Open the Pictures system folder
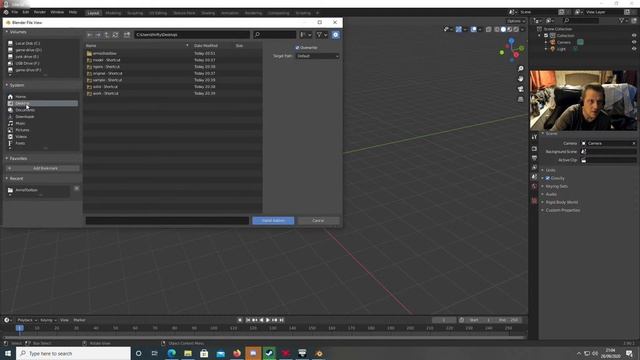 pyautogui.click(x=22, y=130)
